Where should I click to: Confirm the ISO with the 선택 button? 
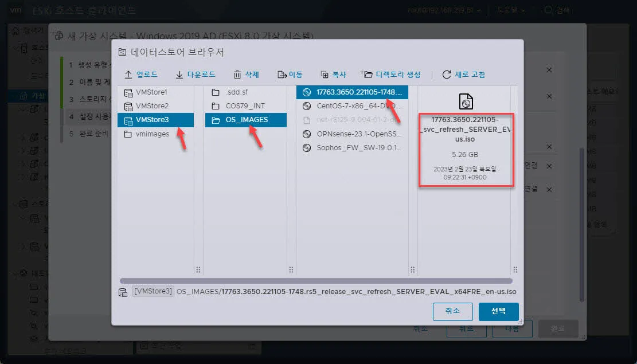[498, 311]
